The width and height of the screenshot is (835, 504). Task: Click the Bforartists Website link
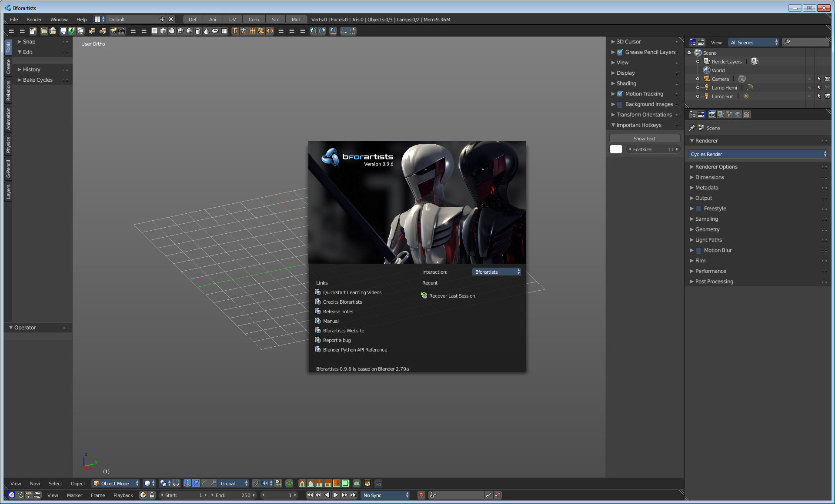pyautogui.click(x=343, y=330)
